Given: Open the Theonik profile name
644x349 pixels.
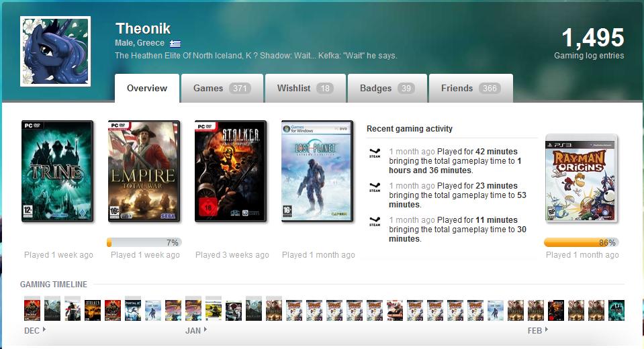Looking at the screenshot, I should (143, 28).
